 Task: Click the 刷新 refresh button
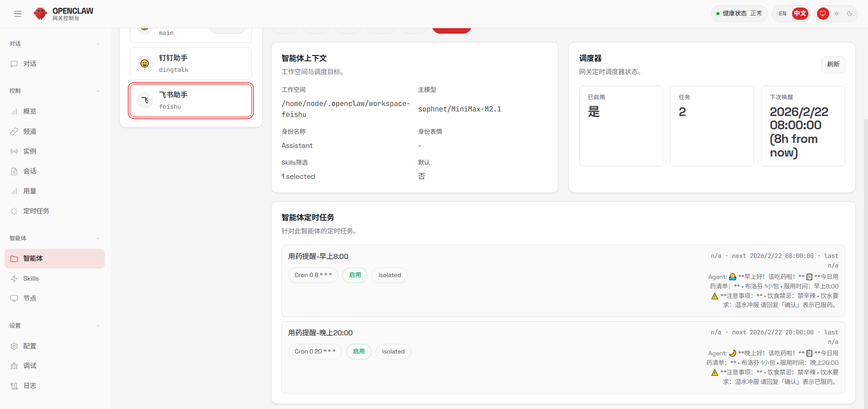(x=833, y=65)
